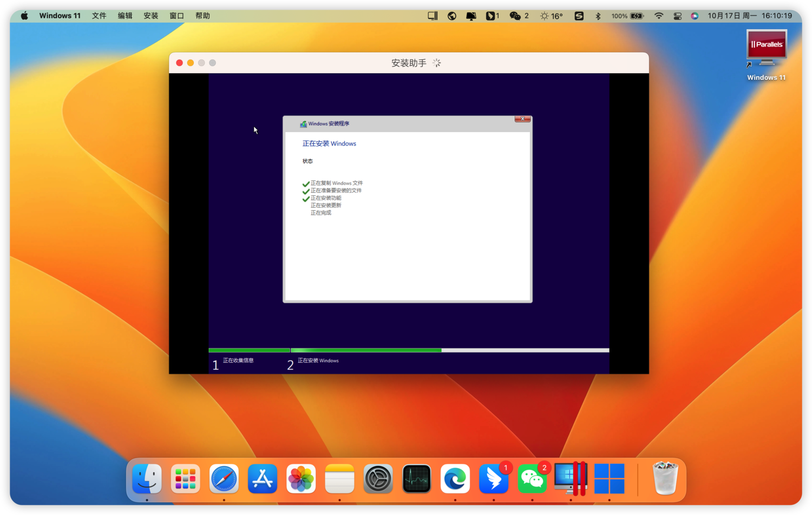This screenshot has height=515, width=812.
Task: Open the 安装 menu
Action: tap(151, 16)
